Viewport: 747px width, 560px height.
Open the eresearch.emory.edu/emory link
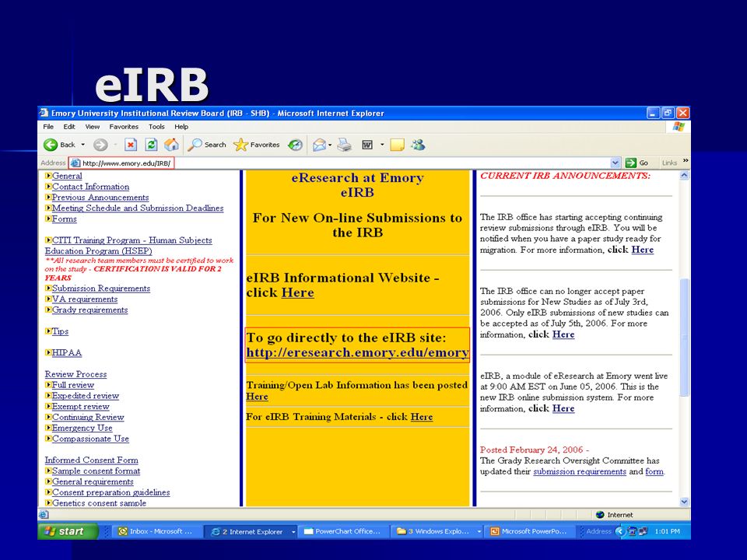point(358,352)
